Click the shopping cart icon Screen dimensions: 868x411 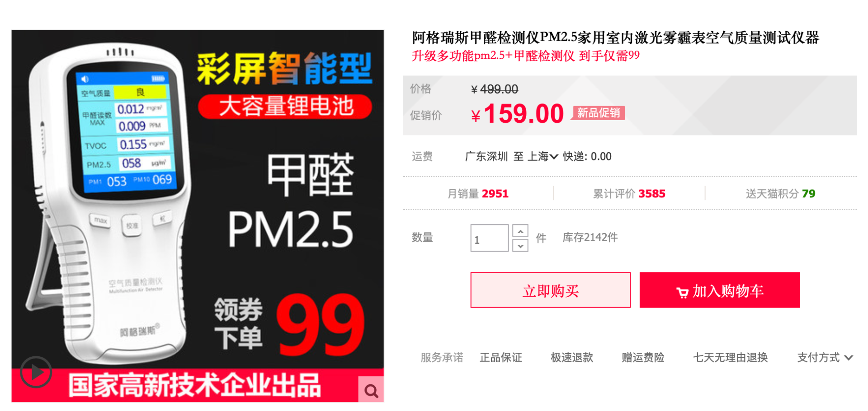pos(682,292)
